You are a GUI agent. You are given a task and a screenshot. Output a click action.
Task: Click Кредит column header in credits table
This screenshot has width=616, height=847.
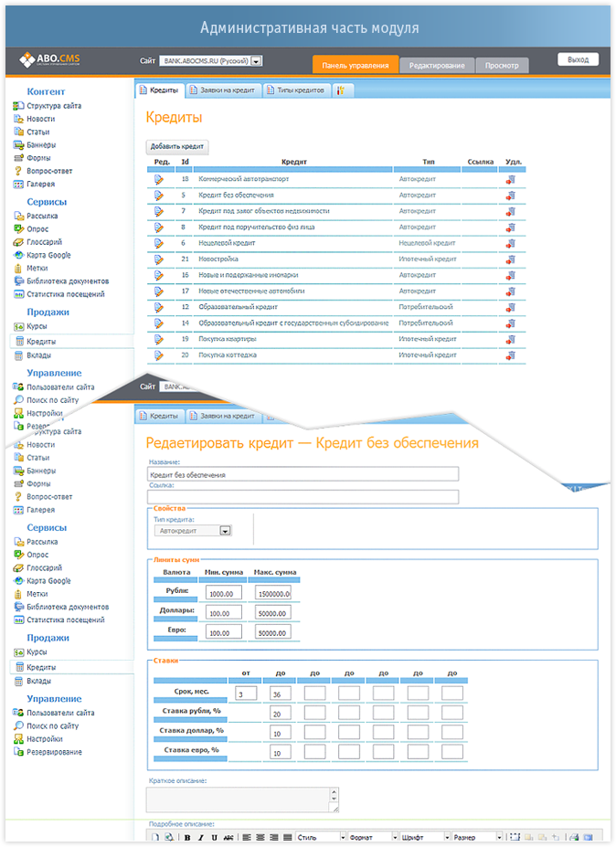click(294, 162)
